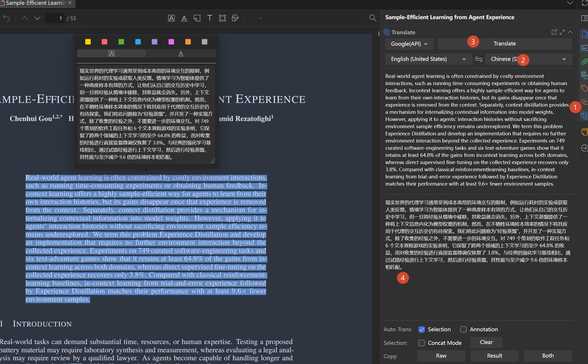Open the English (United States) source language dropdown
This screenshot has height=364, width=588.
pyautogui.click(x=429, y=59)
